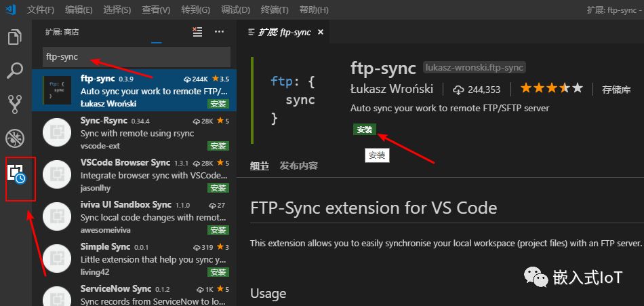Switch to the 发布内容 tab
644x306 pixels.
pos(299,166)
